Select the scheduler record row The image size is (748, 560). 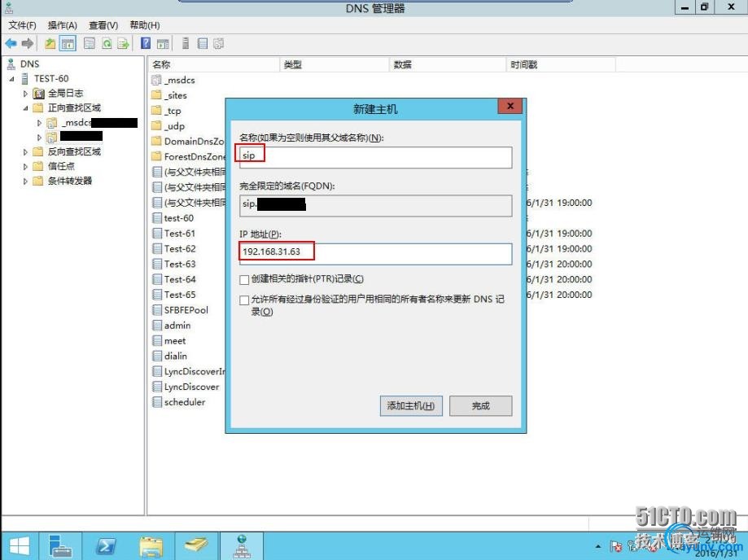[x=185, y=402]
